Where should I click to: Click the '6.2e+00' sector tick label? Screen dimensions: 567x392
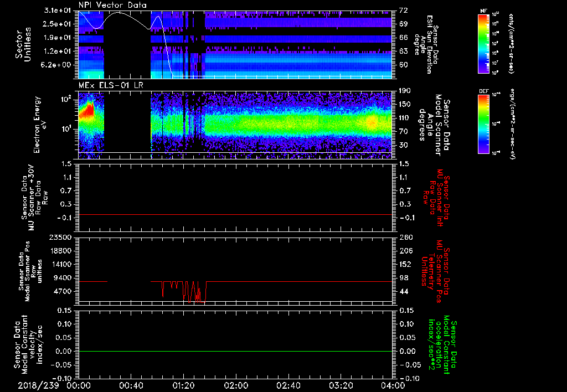57,65
